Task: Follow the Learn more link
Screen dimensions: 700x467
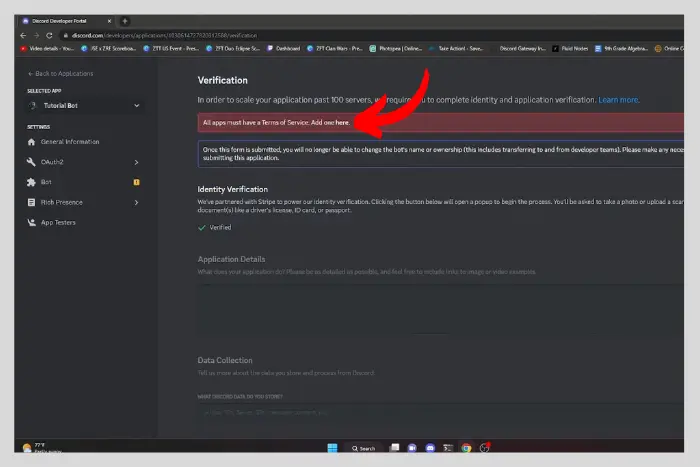Action: [x=618, y=100]
